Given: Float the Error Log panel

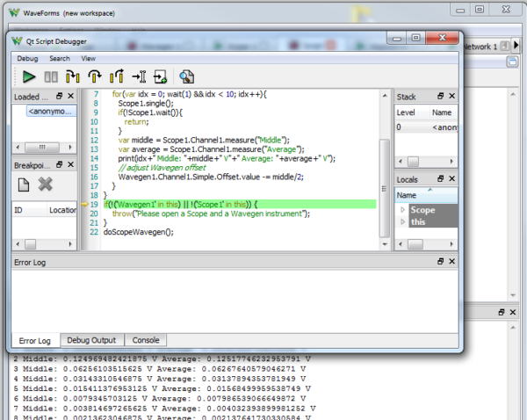Looking at the screenshot, I should [441, 262].
